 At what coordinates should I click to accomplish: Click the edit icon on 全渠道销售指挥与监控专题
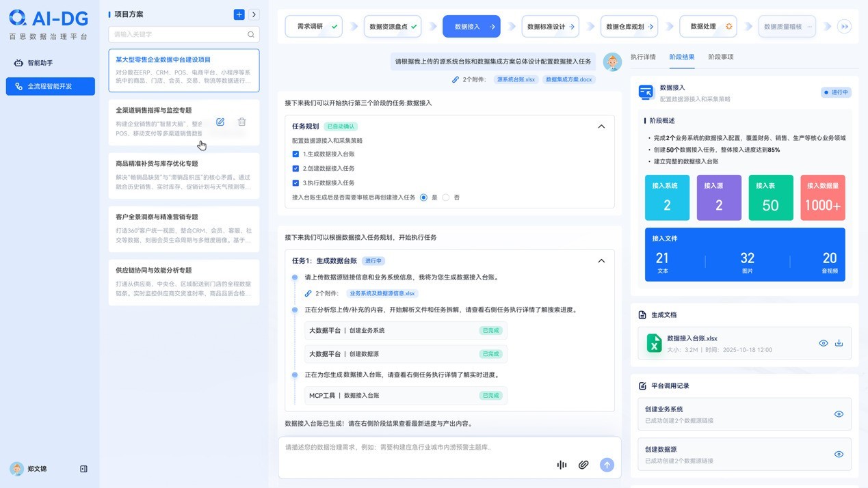(x=220, y=122)
